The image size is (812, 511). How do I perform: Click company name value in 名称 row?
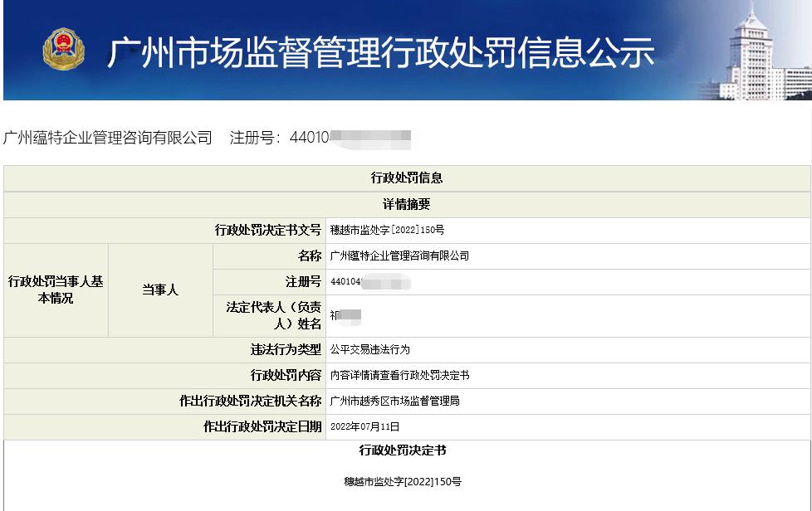[399, 255]
